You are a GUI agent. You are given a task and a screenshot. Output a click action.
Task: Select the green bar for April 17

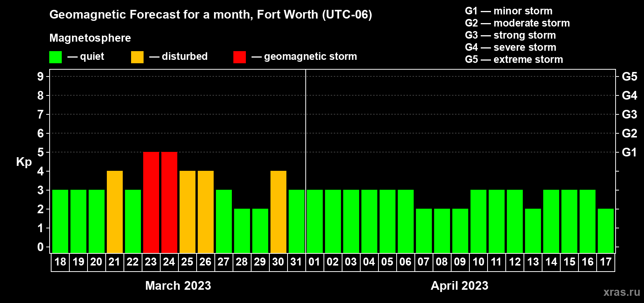pos(606,231)
